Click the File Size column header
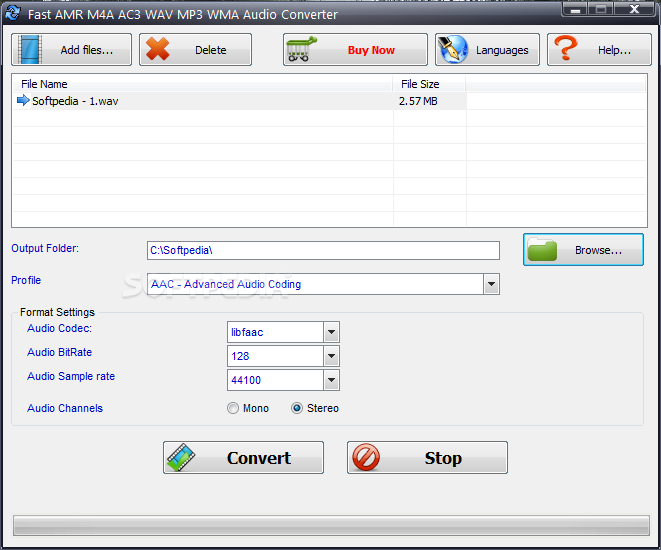This screenshot has height=550, width=661. coord(429,84)
